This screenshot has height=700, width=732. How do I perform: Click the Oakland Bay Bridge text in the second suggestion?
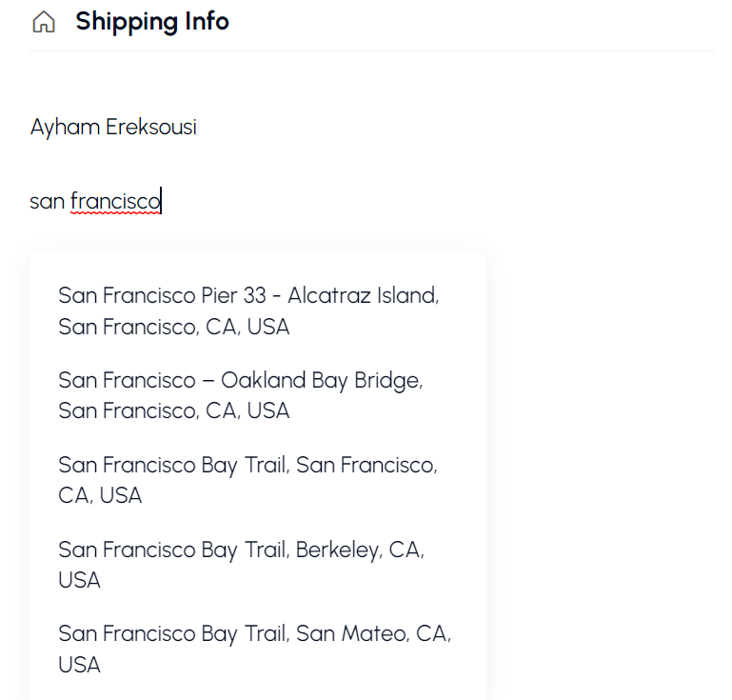[x=321, y=380]
